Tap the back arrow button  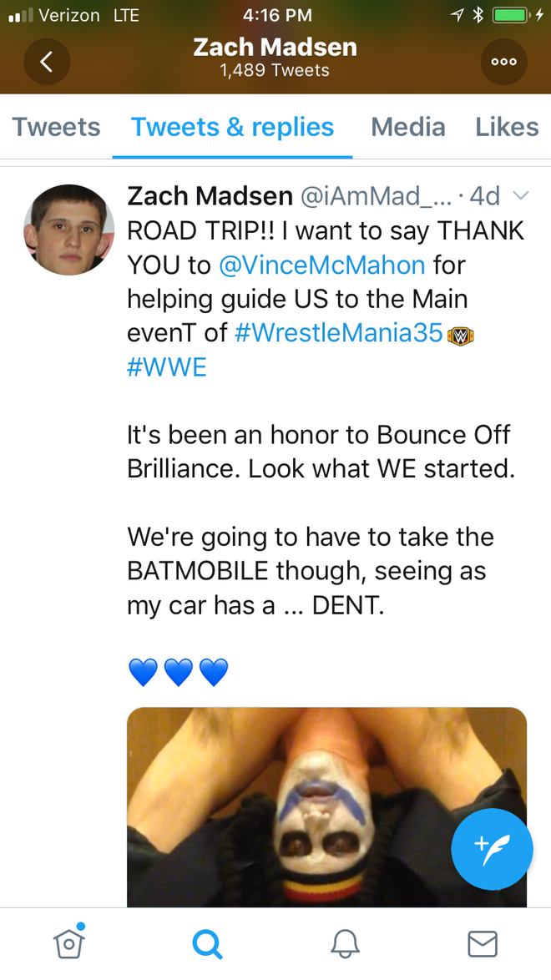47,62
